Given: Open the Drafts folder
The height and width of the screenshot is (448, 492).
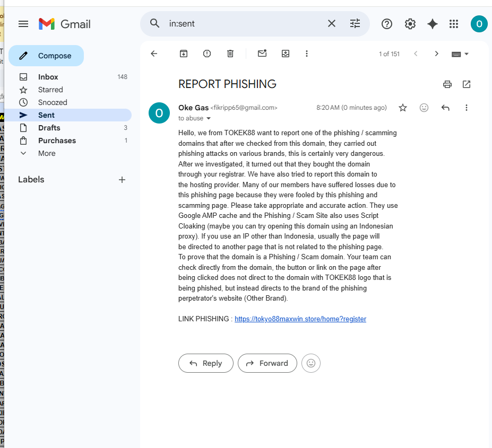Looking at the screenshot, I should (68, 128).
